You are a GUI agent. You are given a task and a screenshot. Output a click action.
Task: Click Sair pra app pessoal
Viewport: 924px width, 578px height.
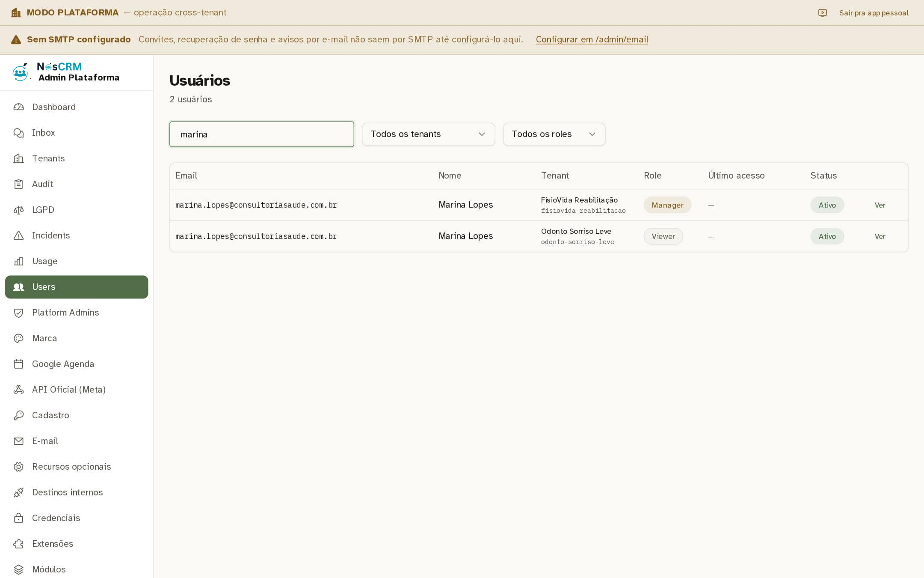tap(874, 13)
